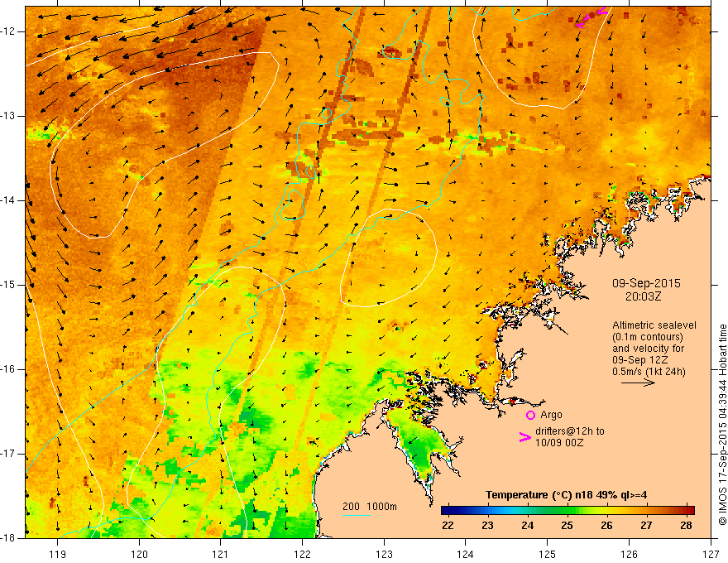Click the latitude axis label -15

pyautogui.click(x=9, y=285)
